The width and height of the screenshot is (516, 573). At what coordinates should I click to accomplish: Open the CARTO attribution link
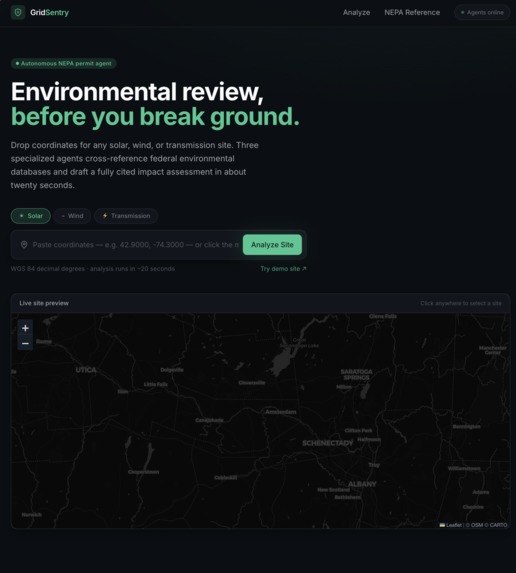point(498,525)
